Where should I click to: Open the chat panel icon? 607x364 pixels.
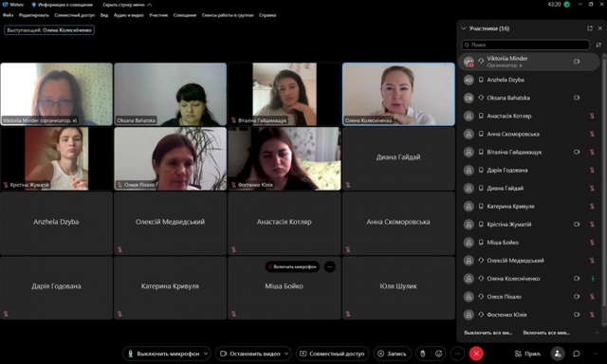tap(577, 354)
